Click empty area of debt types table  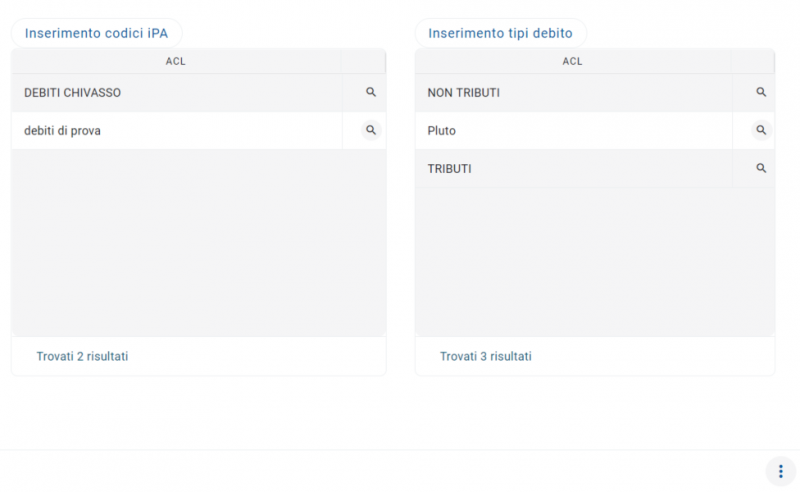pos(594,260)
